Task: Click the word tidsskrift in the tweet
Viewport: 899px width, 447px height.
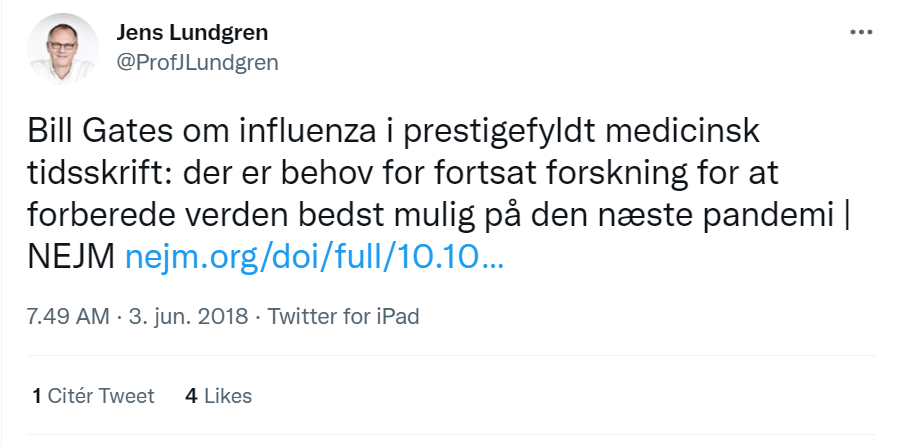Action: (85, 176)
